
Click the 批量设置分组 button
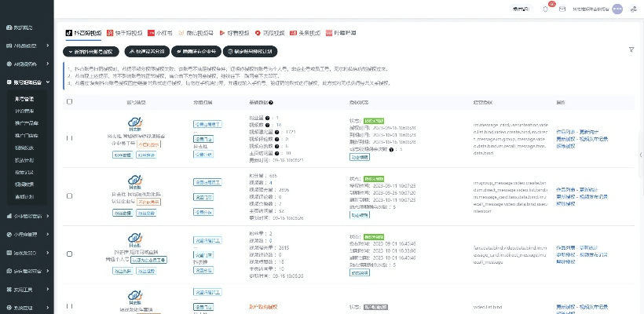point(145,50)
